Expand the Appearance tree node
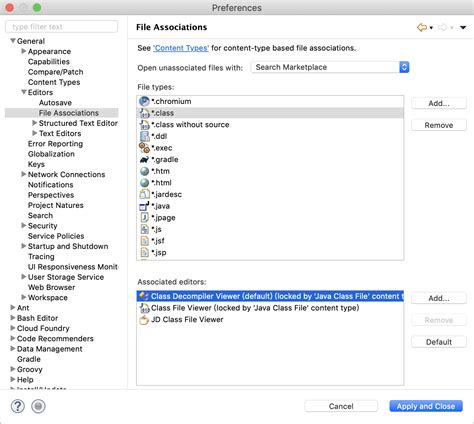The image size is (474, 424). [x=24, y=51]
